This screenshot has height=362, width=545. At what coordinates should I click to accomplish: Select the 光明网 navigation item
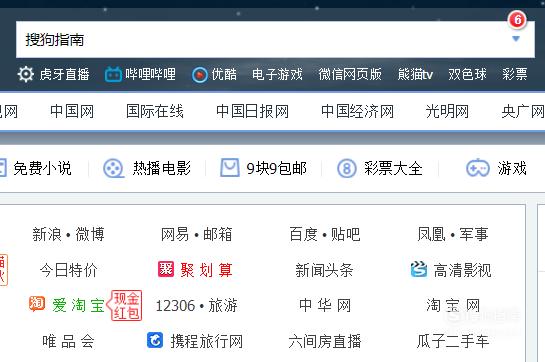pyautogui.click(x=447, y=112)
